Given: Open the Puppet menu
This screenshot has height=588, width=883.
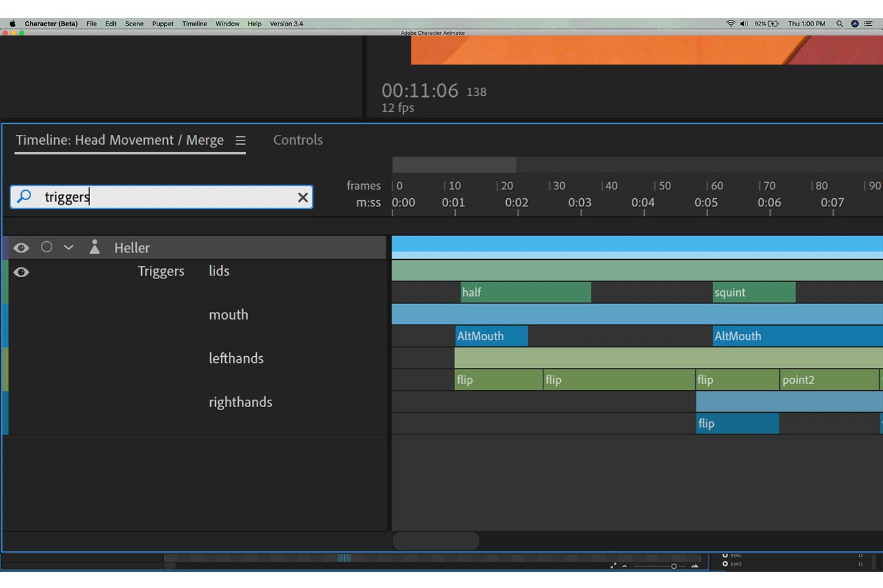Looking at the screenshot, I should [163, 24].
